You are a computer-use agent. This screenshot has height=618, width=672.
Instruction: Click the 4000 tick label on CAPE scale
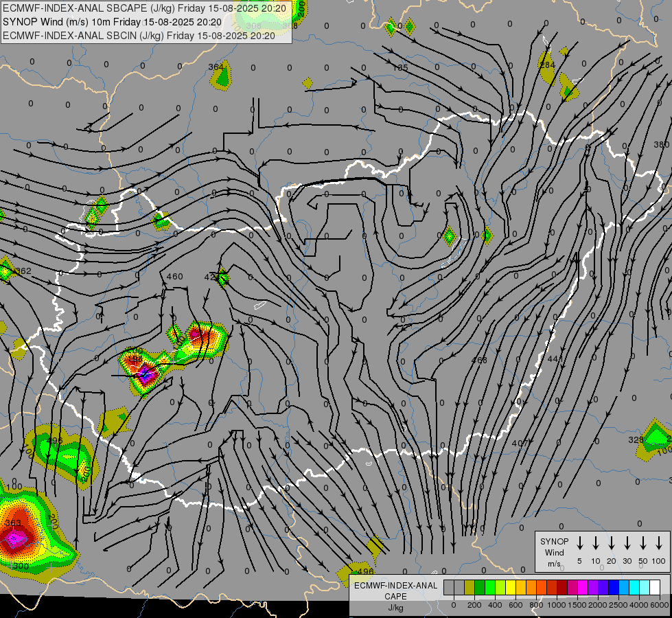click(639, 605)
